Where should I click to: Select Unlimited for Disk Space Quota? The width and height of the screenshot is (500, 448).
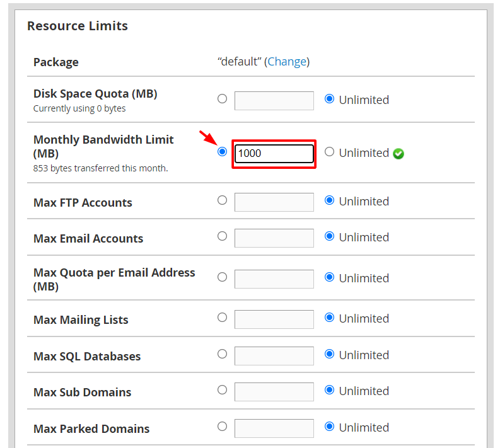tap(329, 99)
